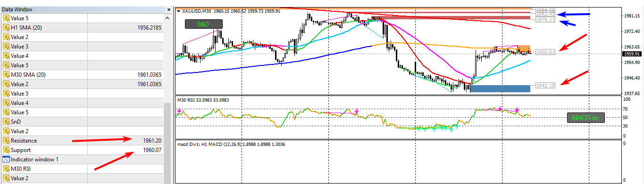Click the 1972.40 price axis value
644x184 pixels.
point(632,32)
